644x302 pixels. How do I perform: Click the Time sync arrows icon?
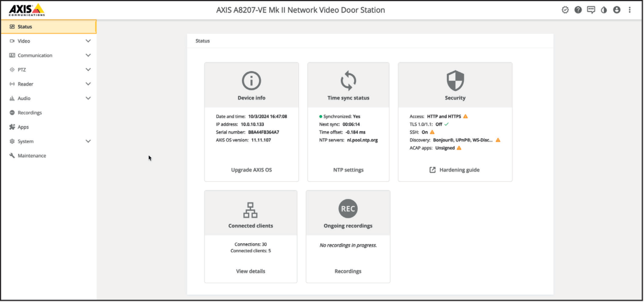[348, 81]
